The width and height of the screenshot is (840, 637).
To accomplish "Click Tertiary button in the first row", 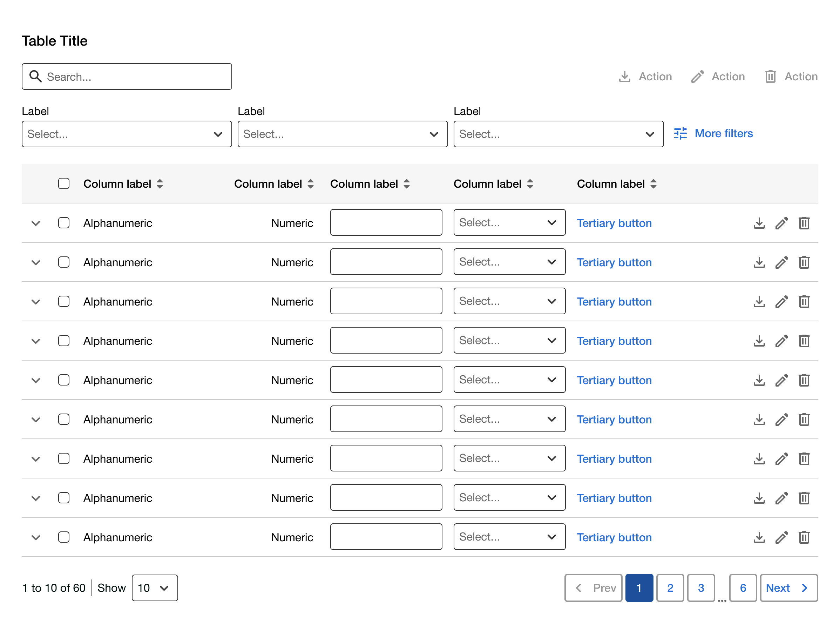I will [x=614, y=223].
